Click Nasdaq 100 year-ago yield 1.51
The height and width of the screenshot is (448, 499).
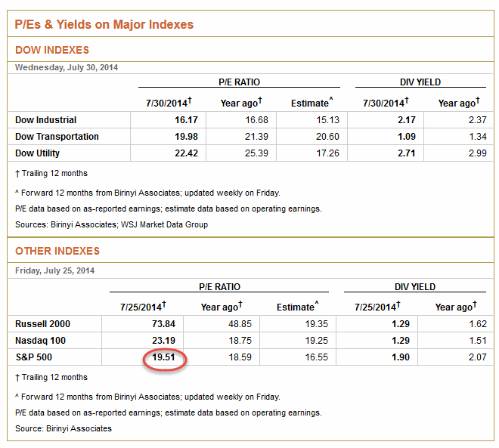click(x=478, y=341)
